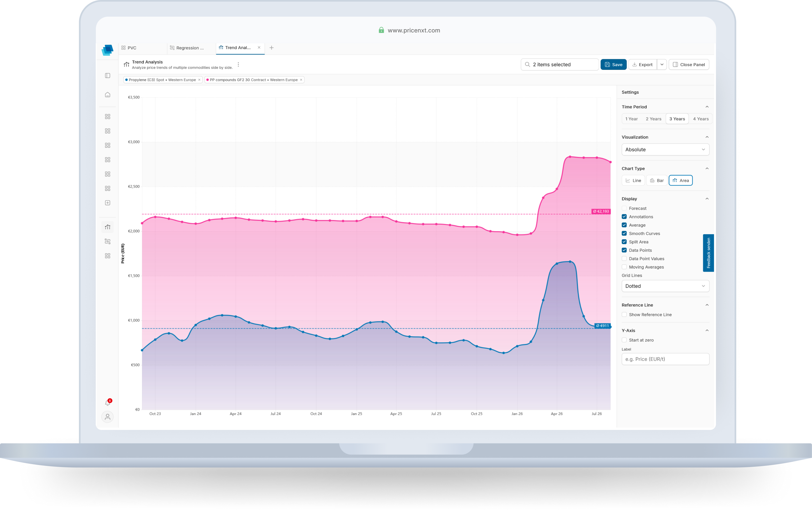Open the user profile avatar icon
This screenshot has height=512, width=812.
pos(108,417)
